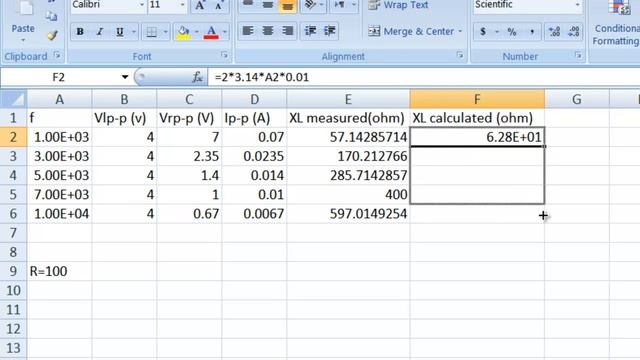Open Alignment group dialog launcher

coord(460,55)
